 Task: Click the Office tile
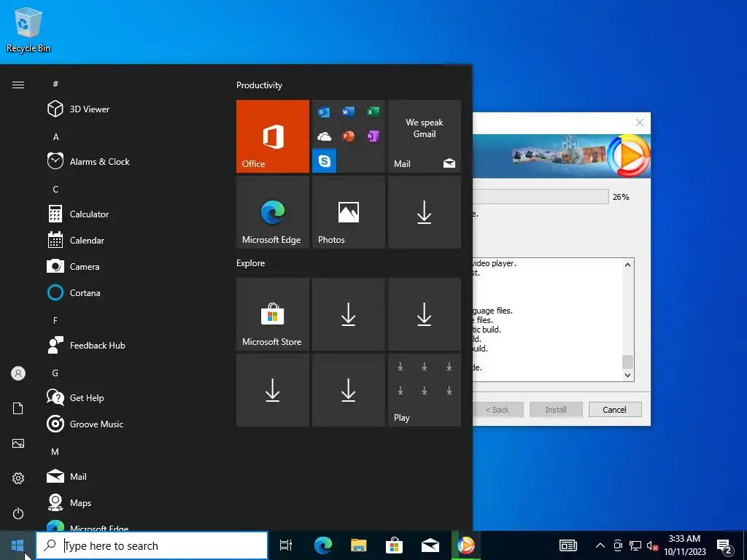(x=273, y=136)
